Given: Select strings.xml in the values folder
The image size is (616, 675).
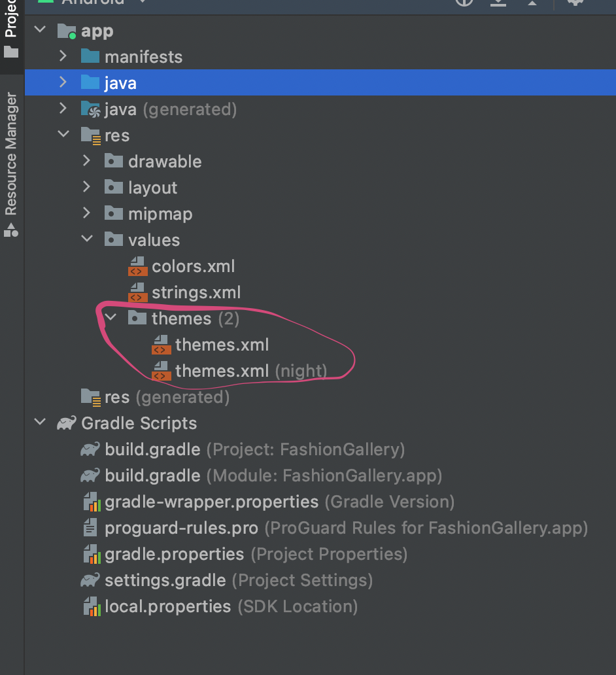Looking at the screenshot, I should tap(196, 292).
